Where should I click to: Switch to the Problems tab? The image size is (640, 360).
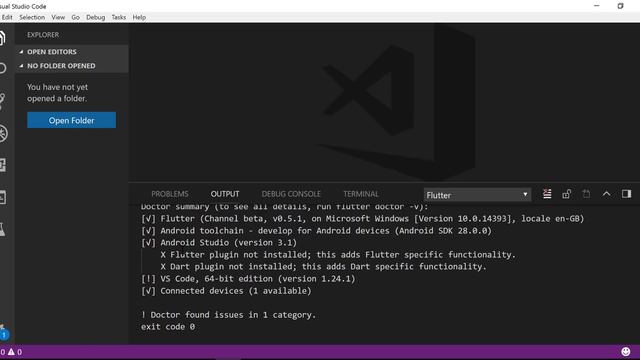click(x=170, y=194)
